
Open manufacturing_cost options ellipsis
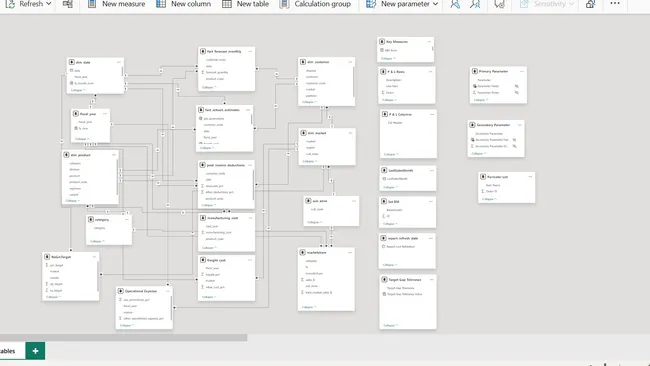pyautogui.click(x=250, y=218)
